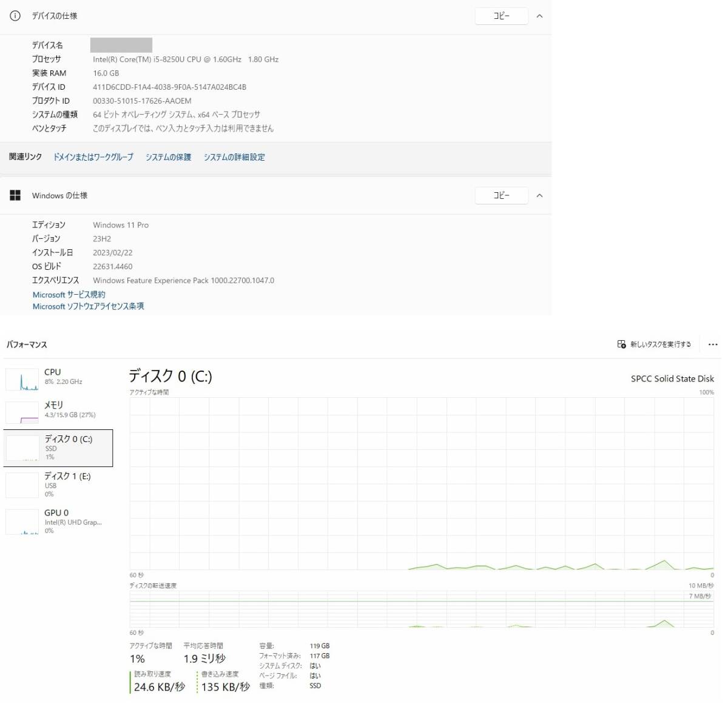This screenshot has height=718, width=728.
Task: Click the edition value Windows 11 Pro
Action: [x=121, y=225]
